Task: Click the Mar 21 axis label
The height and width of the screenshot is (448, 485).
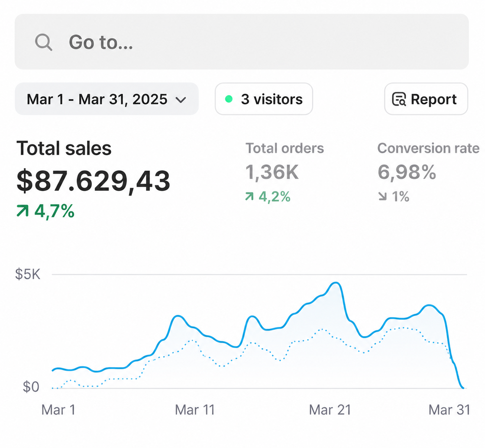Action: [330, 410]
